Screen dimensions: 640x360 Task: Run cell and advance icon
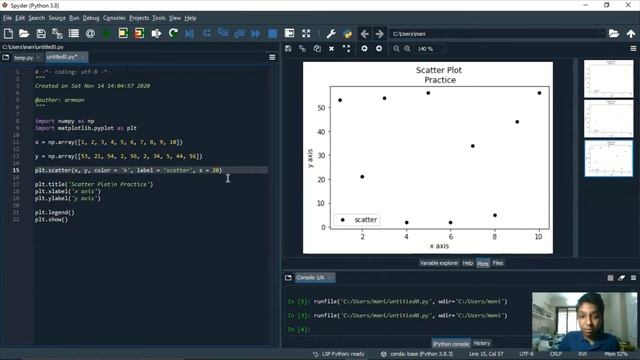tap(140, 33)
